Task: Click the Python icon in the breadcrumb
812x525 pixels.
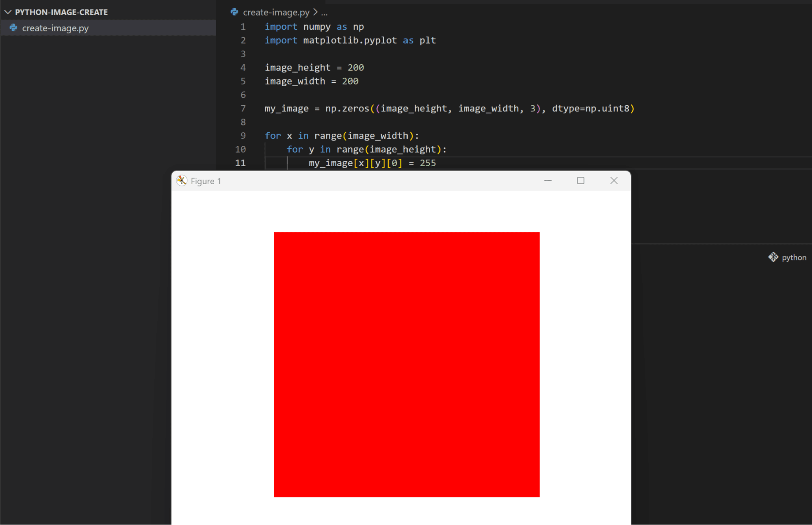Action: (234, 12)
